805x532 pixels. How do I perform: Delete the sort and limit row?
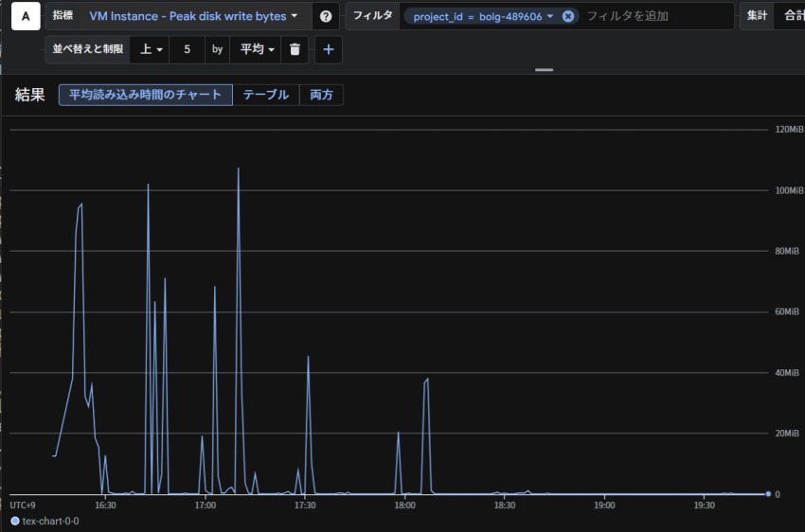[295, 49]
